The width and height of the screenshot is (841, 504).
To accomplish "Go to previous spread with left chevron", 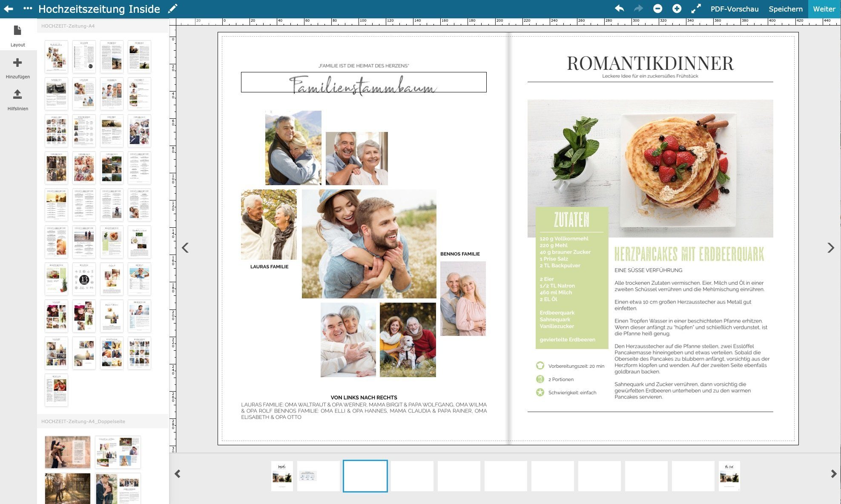I will 185,248.
